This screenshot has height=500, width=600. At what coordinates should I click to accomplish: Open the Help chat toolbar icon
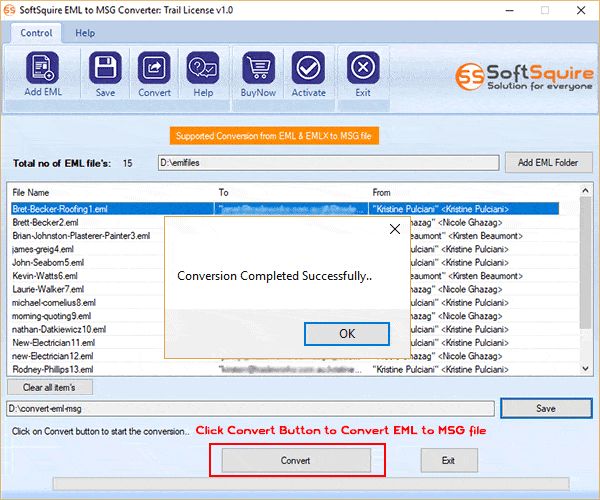click(x=203, y=68)
